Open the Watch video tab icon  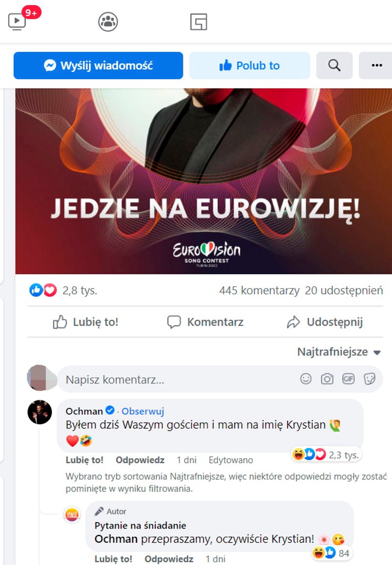click(18, 21)
